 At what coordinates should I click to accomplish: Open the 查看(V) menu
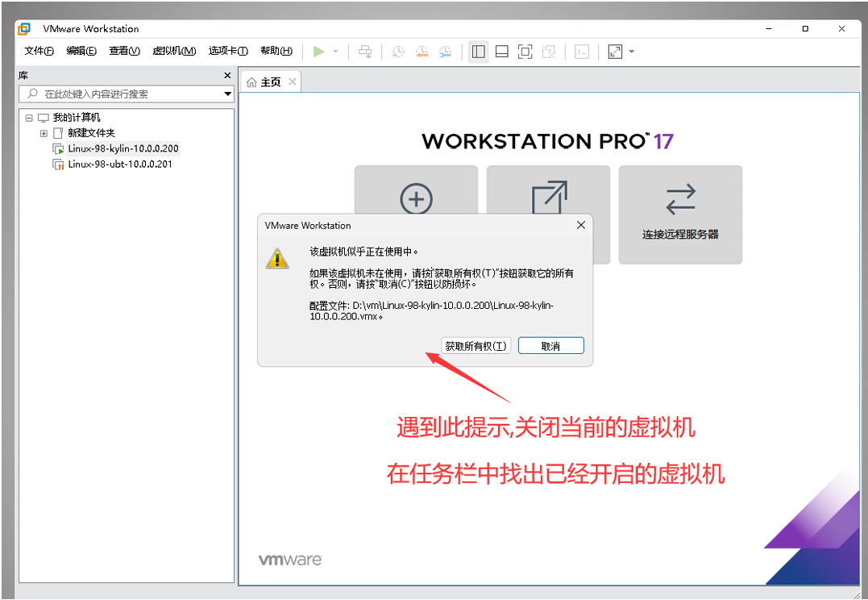[125, 51]
